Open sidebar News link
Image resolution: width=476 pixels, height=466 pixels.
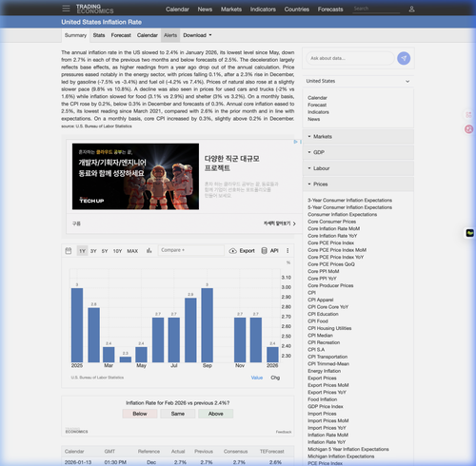coord(313,119)
